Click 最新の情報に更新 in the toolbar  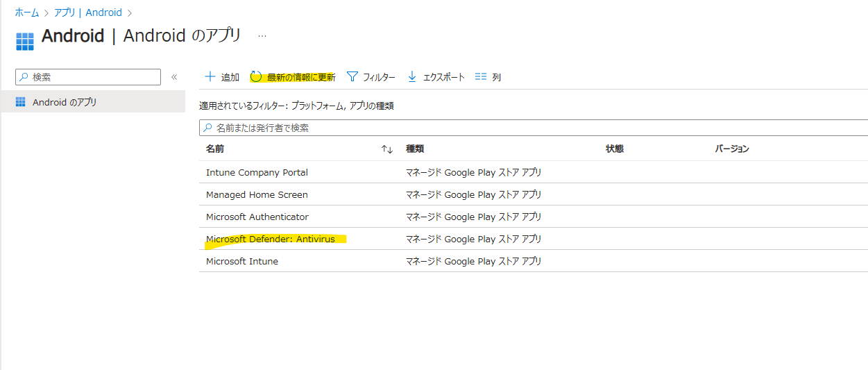pos(301,77)
